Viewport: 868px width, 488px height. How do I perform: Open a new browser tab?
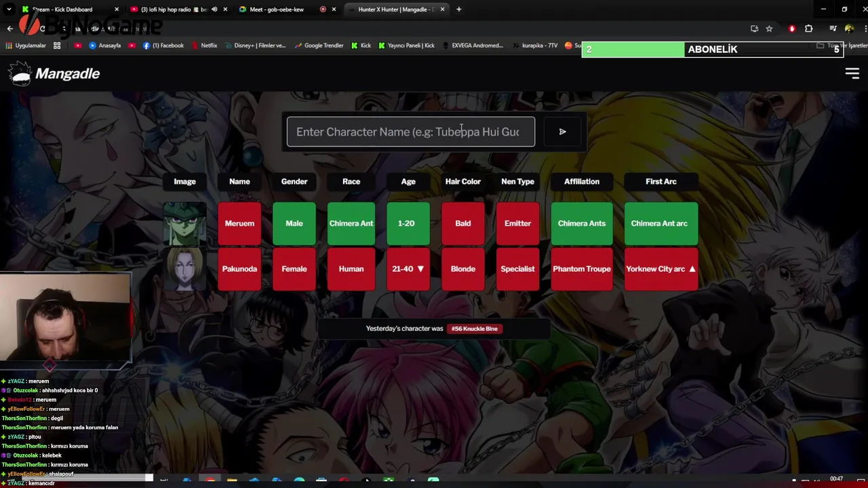(x=458, y=9)
